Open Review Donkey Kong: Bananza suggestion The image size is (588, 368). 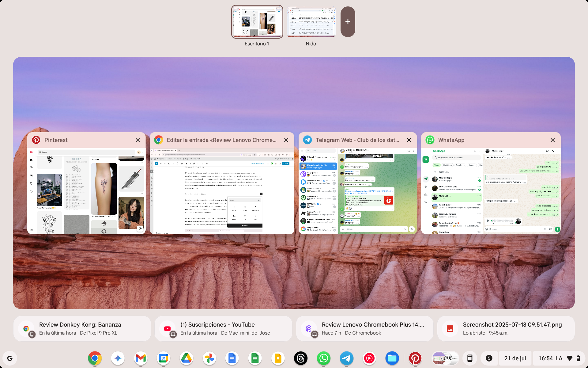tap(82, 328)
